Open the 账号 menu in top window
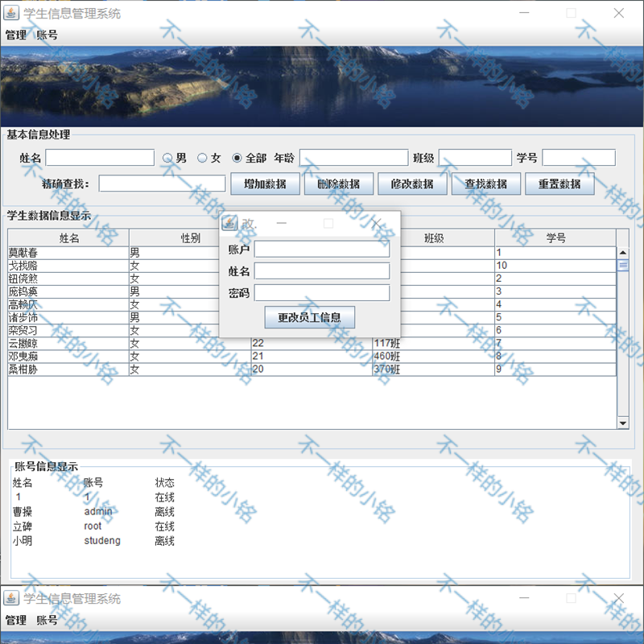 47,35
